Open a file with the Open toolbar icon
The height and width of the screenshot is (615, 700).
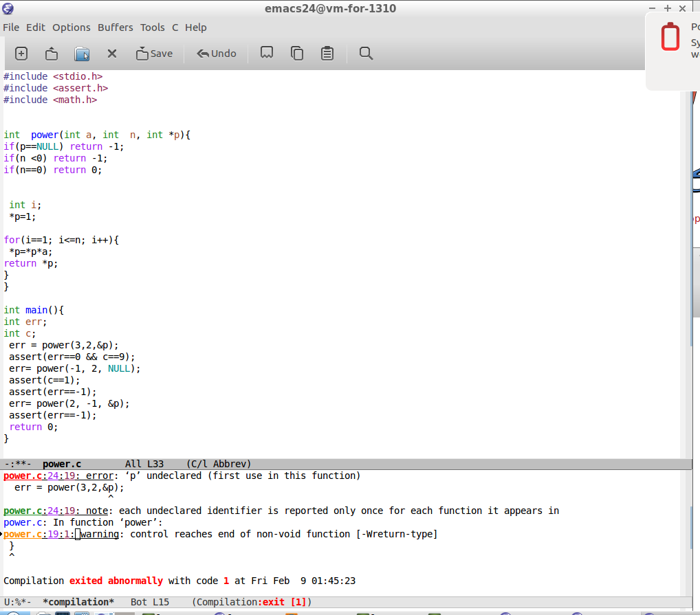[51, 53]
